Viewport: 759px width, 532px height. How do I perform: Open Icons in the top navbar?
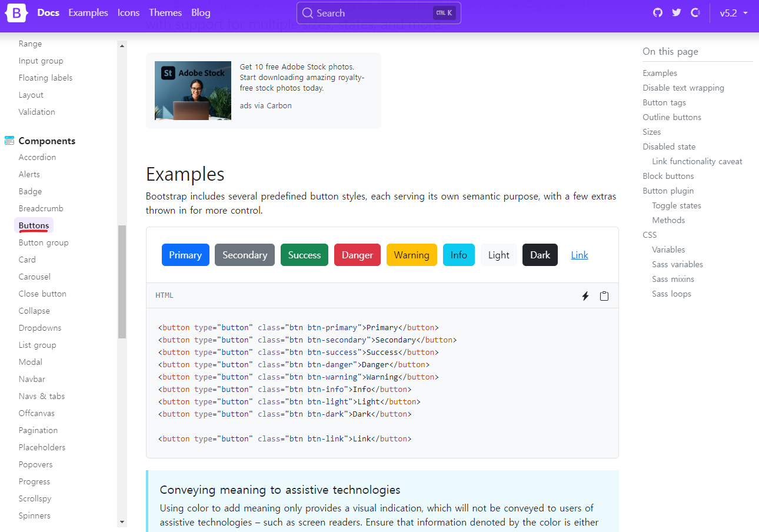129,12
